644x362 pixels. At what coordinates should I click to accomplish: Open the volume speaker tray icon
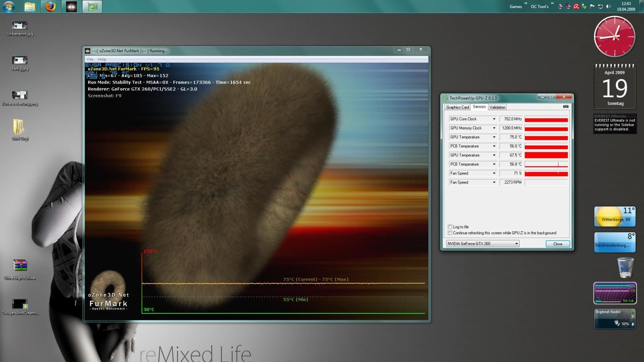(x=608, y=6)
